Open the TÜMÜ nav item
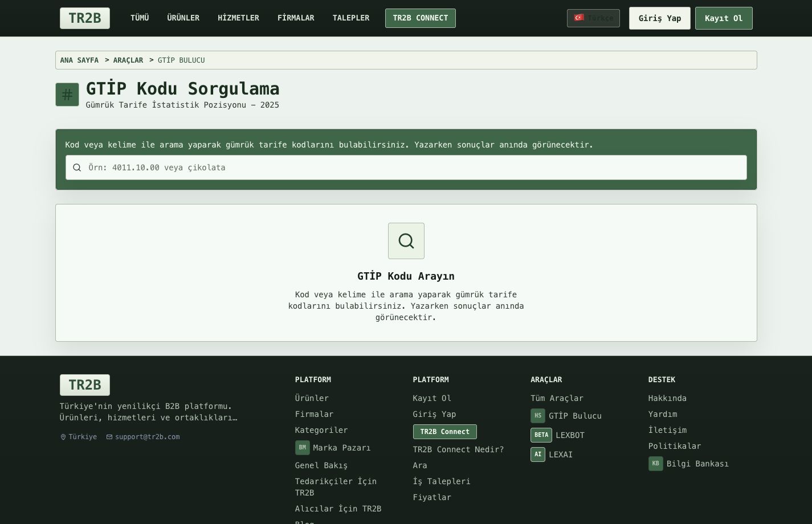The width and height of the screenshot is (812, 524). click(140, 18)
